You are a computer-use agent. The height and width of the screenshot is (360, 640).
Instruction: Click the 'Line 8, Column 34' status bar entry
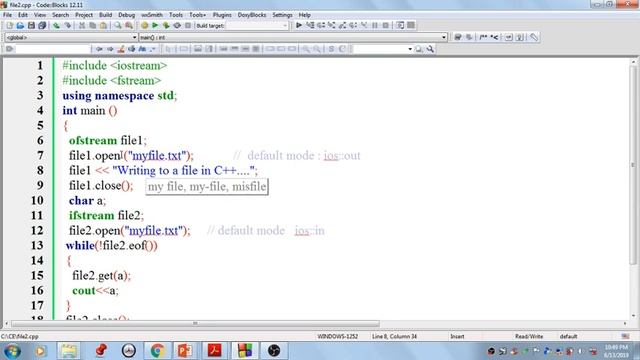(394, 336)
